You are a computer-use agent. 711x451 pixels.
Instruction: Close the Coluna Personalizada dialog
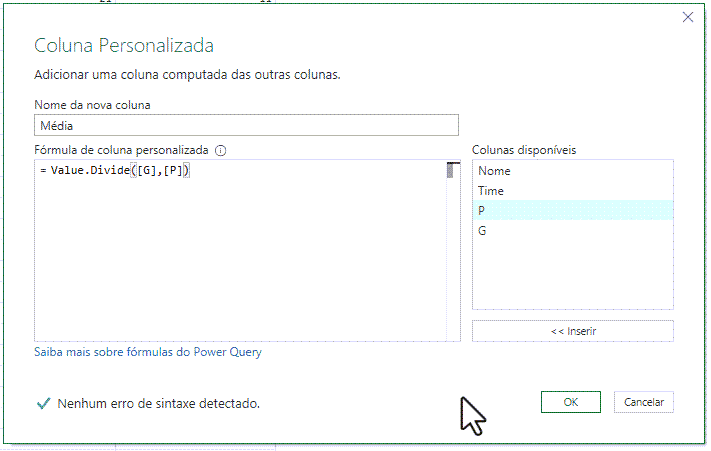(x=687, y=17)
